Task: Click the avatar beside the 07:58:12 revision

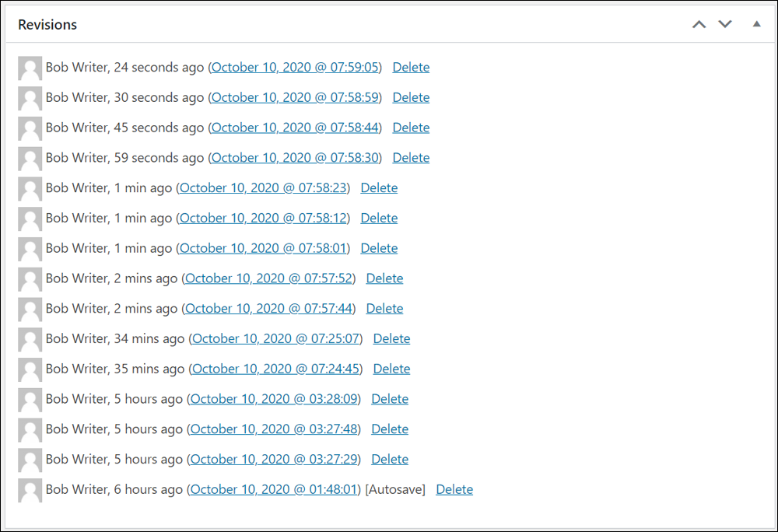Action: 30,219
